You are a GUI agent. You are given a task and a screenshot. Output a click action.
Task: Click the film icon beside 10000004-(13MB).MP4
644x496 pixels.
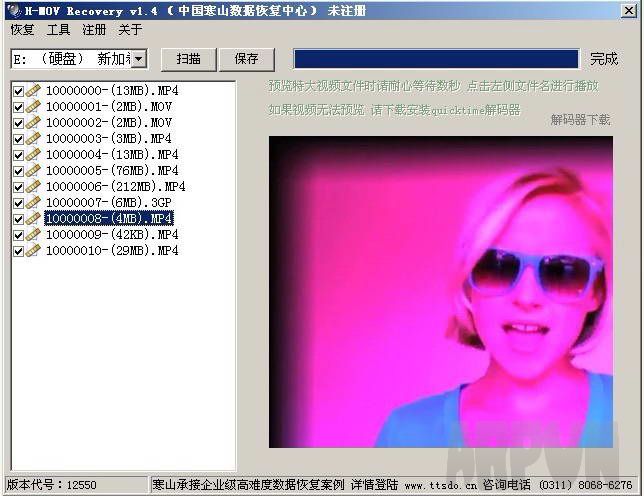(x=33, y=155)
